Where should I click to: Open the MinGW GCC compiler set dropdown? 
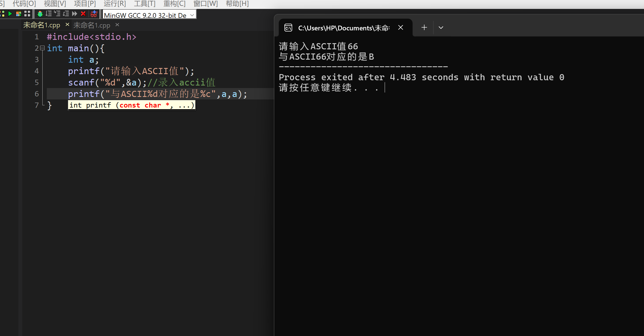coord(192,15)
